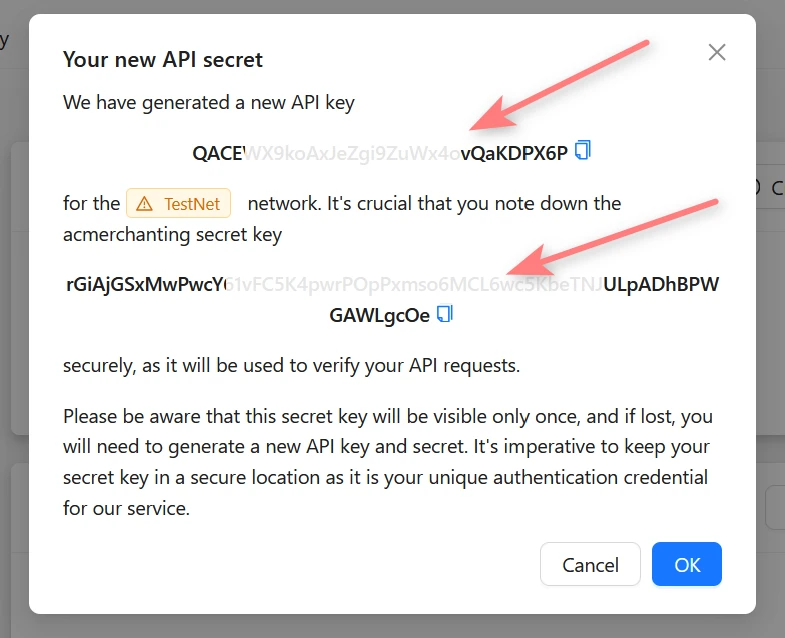
Task: Select the TestNet network label
Action: click(179, 203)
